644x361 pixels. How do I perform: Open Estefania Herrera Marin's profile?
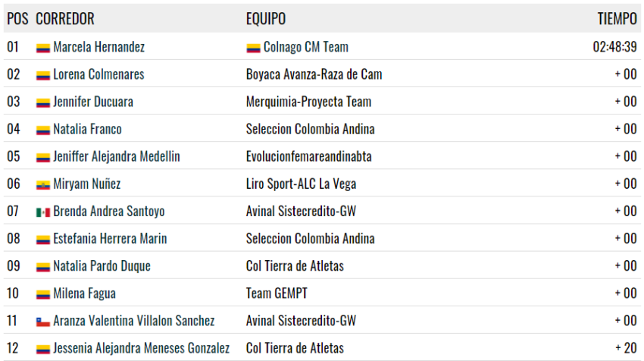(x=110, y=238)
